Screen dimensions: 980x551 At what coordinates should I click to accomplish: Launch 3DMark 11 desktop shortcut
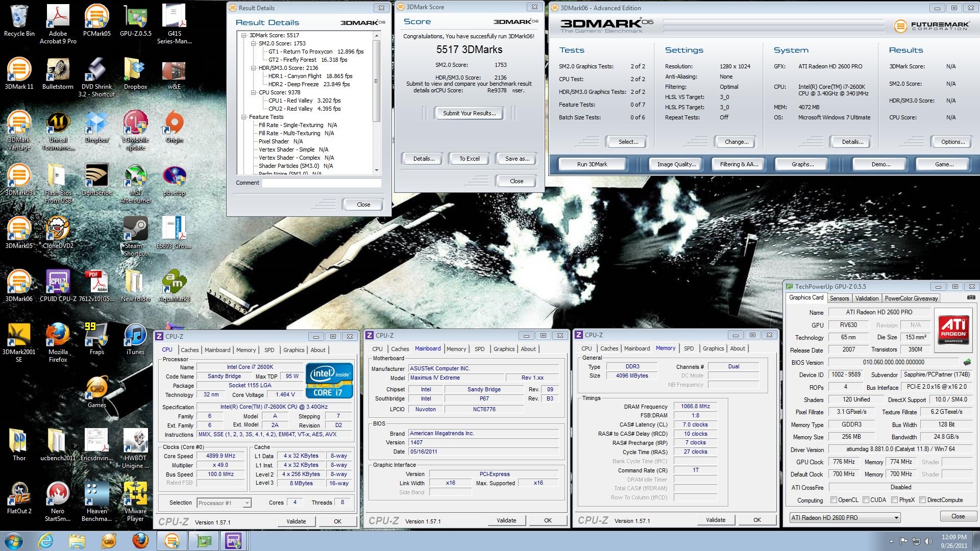coord(19,73)
